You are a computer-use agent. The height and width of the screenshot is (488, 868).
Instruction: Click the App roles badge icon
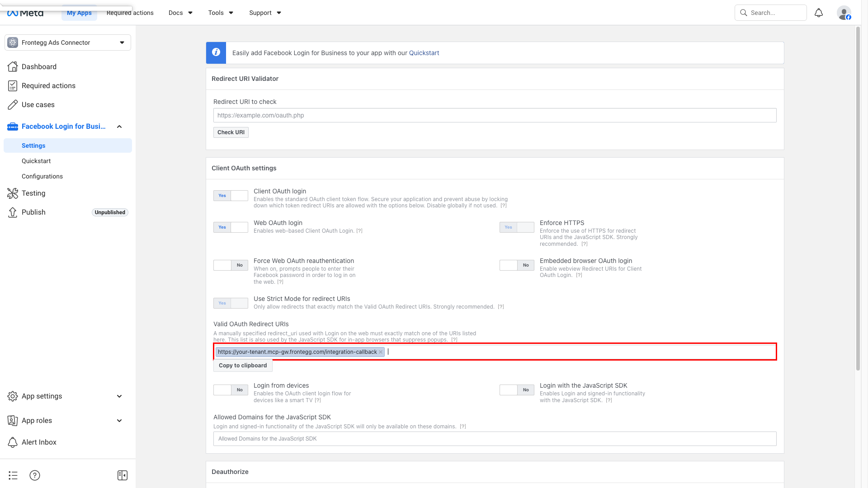pos(13,421)
